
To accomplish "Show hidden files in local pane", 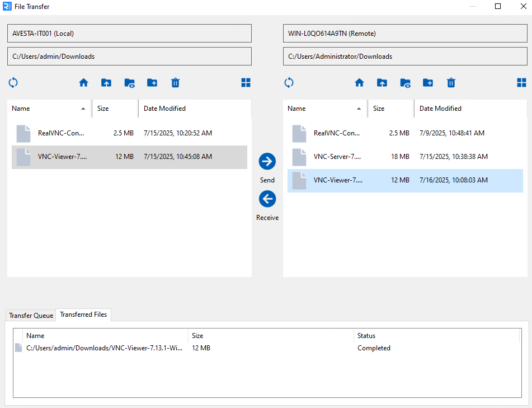I will 129,82.
